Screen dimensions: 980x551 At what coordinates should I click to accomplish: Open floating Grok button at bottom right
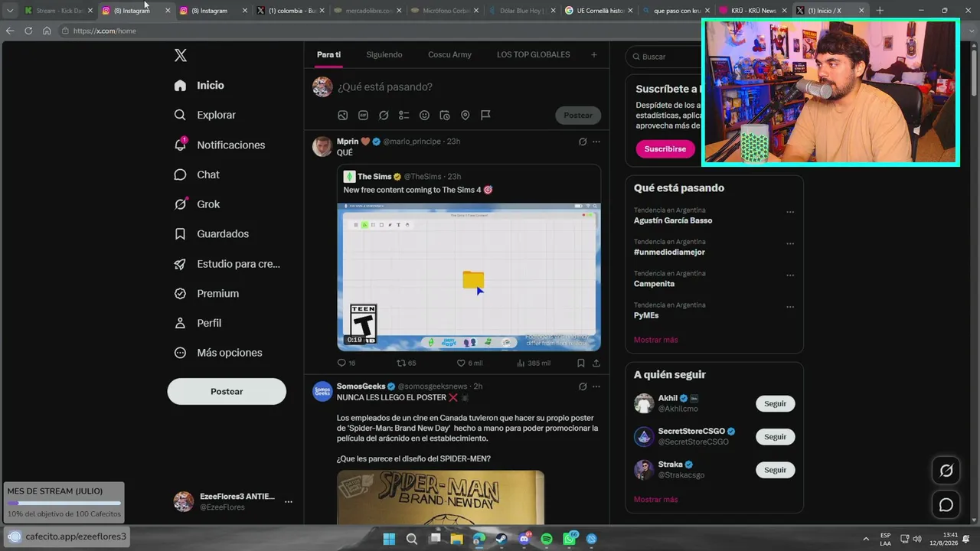[946, 471]
